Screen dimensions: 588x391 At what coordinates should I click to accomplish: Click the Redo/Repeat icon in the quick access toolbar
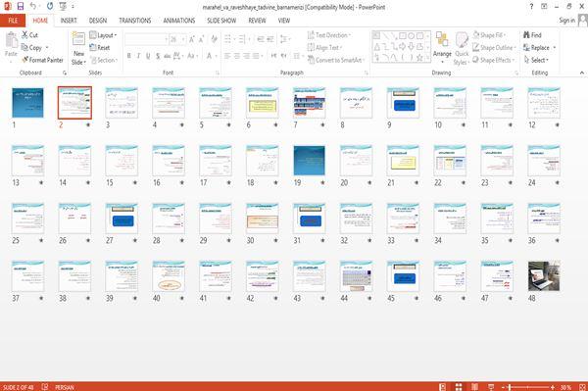[50, 7]
